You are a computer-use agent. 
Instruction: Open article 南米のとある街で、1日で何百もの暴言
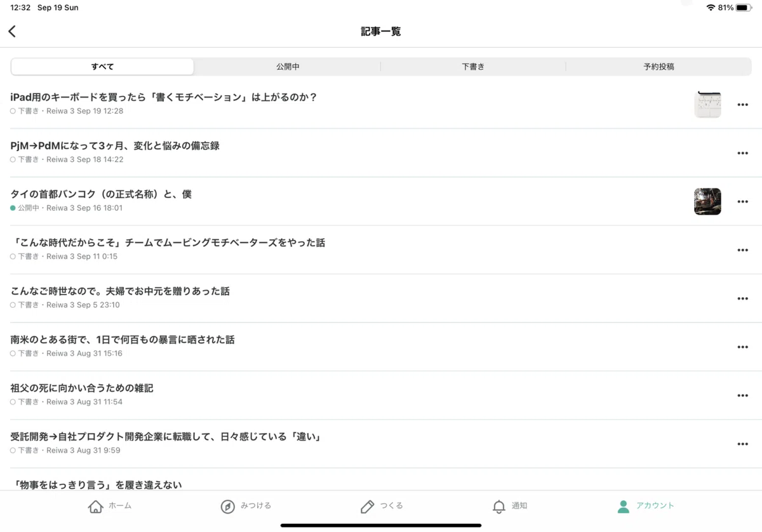(123, 340)
